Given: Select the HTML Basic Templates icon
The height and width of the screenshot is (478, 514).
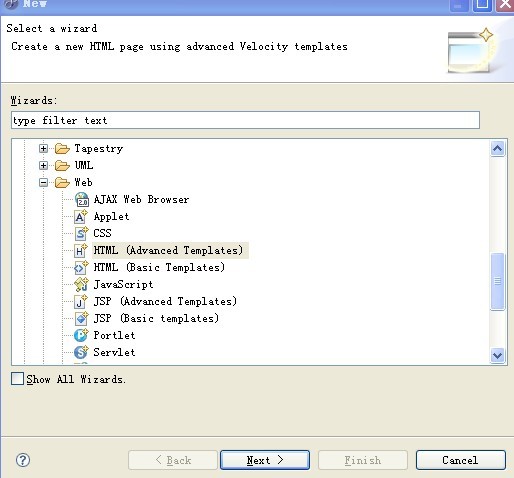Looking at the screenshot, I should [x=81, y=268].
